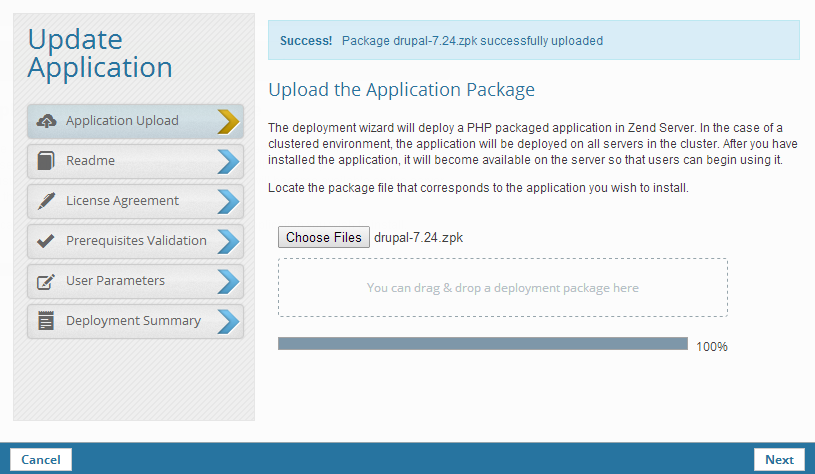Screen dimensions: 815x474
Task: Select the License Agreement step
Action: click(122, 201)
